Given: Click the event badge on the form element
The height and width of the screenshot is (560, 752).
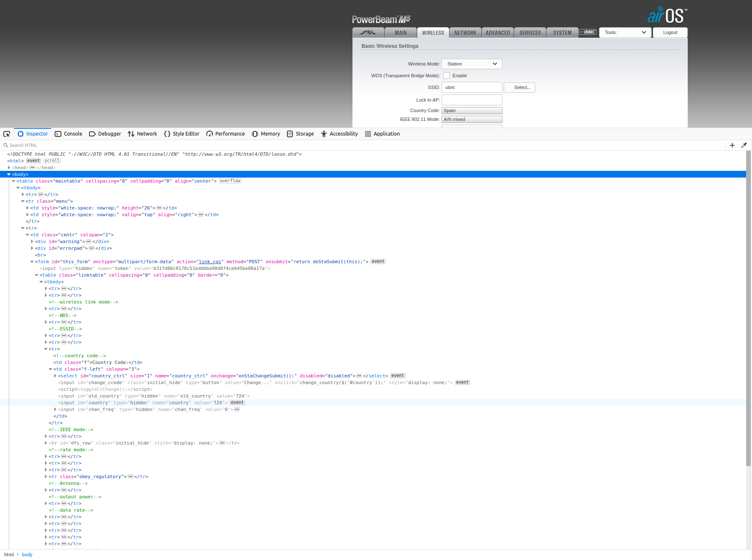Looking at the screenshot, I should coord(377,261).
